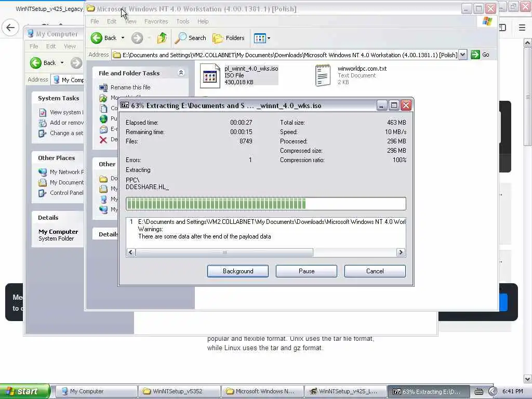Click 7-Zip taskbar button '63% Extracting'

[428, 392]
